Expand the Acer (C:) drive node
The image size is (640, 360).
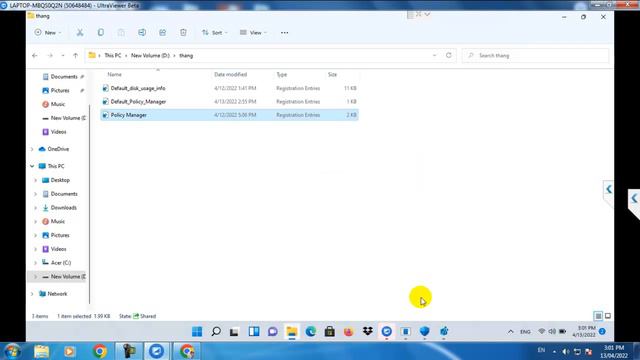click(36, 263)
